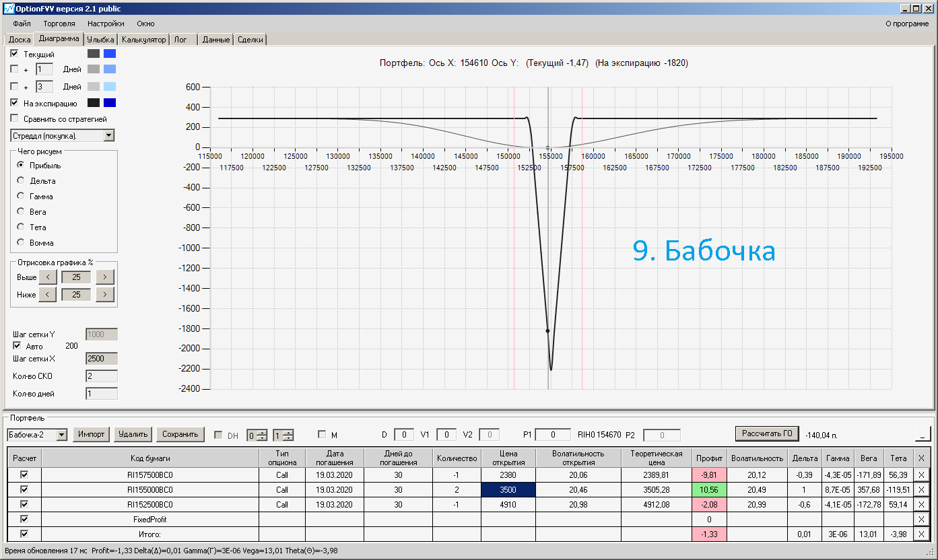Increase the 'Ниже' percentage with right arrow
Image resolution: width=938 pixels, height=560 pixels.
coord(105,294)
